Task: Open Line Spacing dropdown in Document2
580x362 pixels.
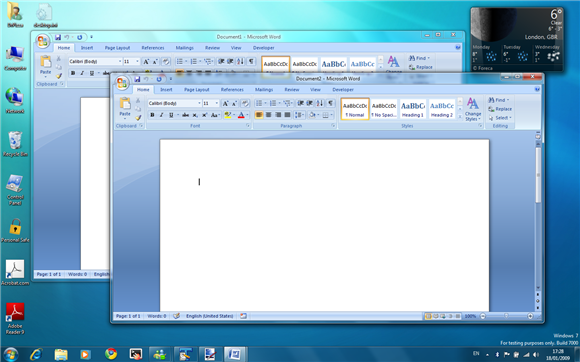Action: click(x=299, y=115)
